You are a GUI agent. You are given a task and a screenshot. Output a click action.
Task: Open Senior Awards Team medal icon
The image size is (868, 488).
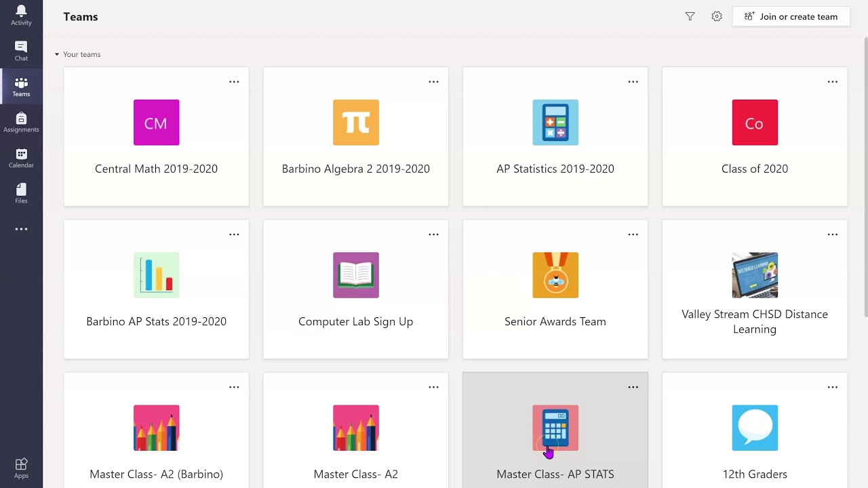point(555,275)
